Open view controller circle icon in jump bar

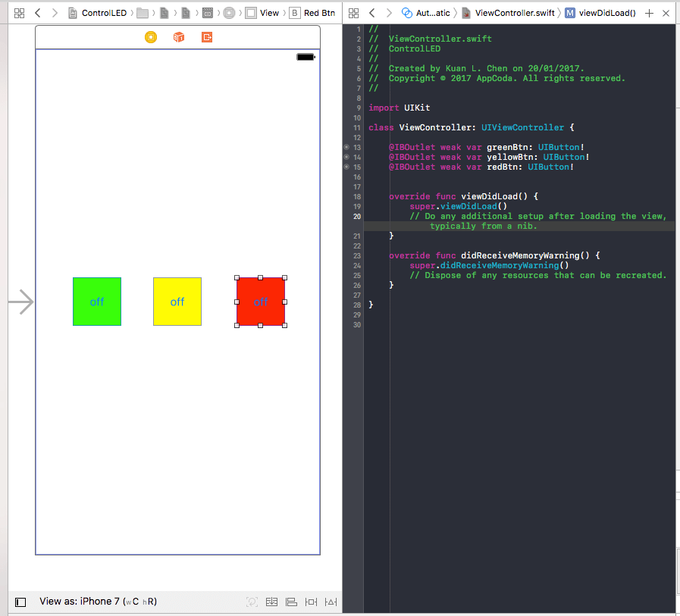pos(230,13)
